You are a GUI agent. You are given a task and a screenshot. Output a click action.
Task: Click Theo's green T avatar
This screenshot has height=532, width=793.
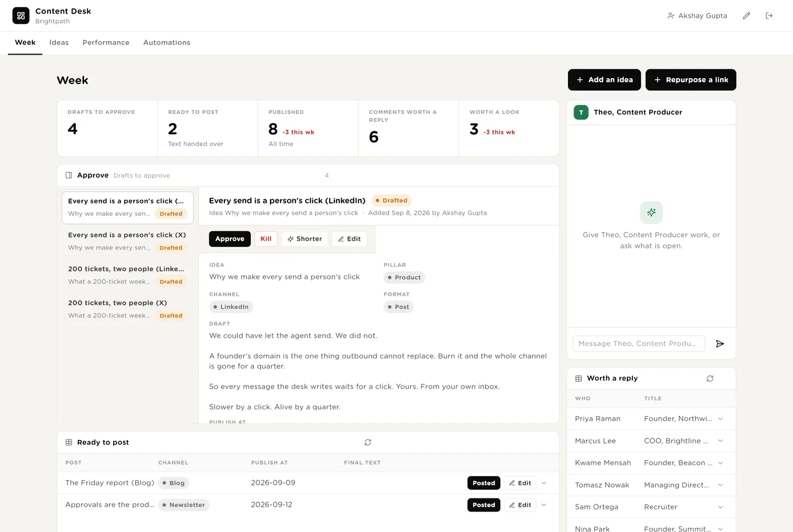coord(581,112)
